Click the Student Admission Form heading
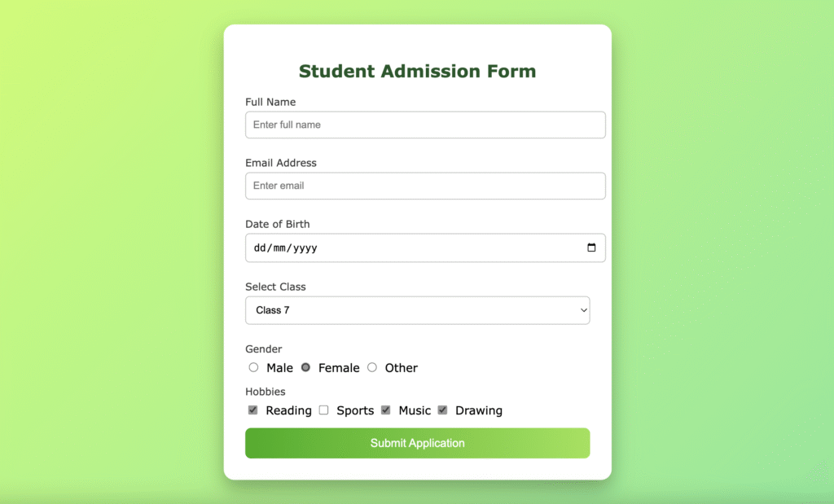Image resolution: width=834 pixels, height=504 pixels. click(418, 71)
